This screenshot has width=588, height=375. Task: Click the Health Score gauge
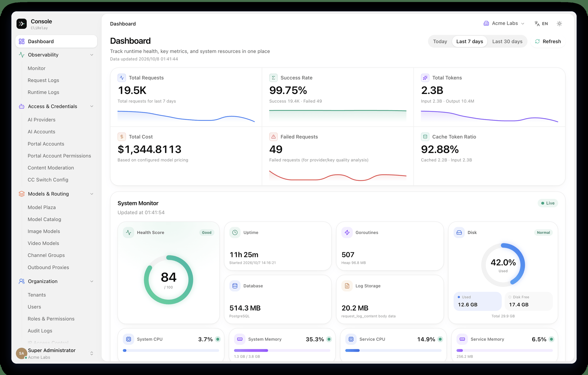pyautogui.click(x=168, y=280)
